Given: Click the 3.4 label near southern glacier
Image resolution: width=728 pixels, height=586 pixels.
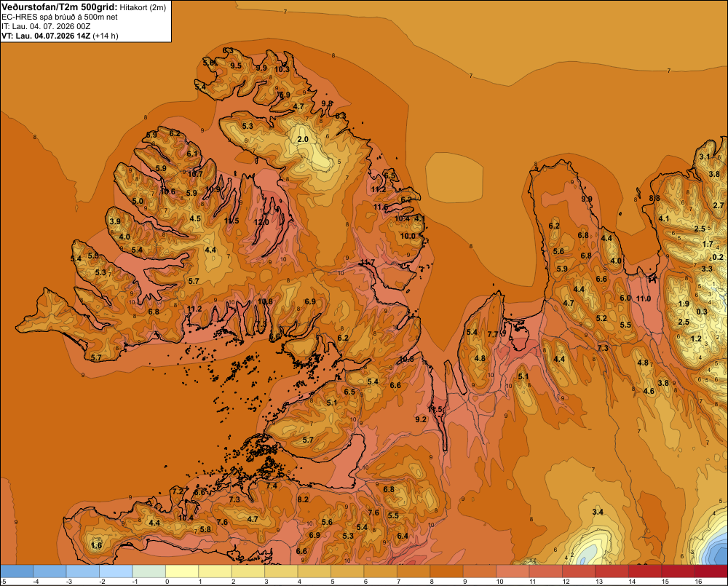Looking at the screenshot, I should tap(598, 512).
